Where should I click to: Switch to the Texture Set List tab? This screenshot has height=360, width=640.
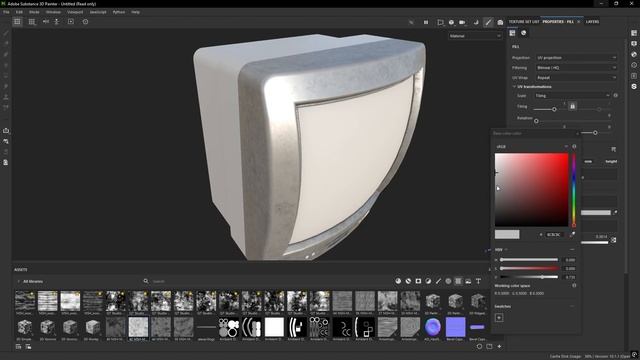pos(524,22)
